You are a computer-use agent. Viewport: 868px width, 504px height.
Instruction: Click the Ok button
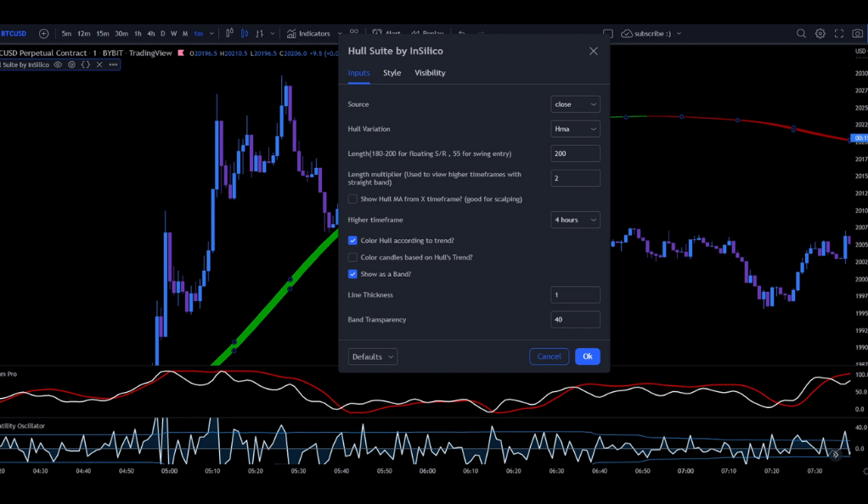click(588, 357)
